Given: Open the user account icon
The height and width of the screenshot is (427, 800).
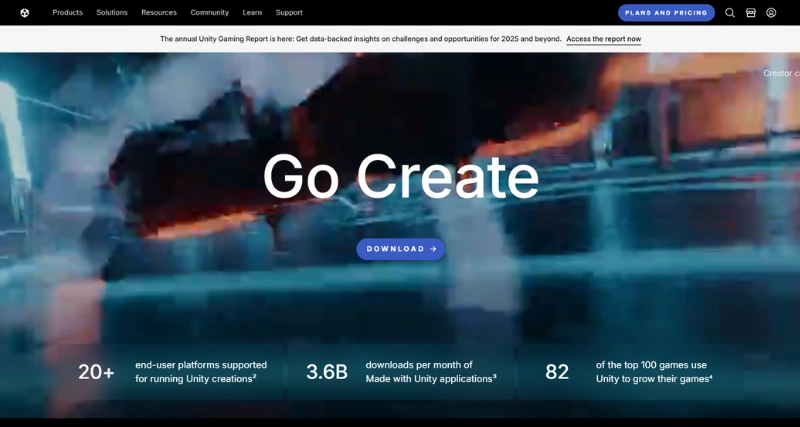Looking at the screenshot, I should point(771,13).
